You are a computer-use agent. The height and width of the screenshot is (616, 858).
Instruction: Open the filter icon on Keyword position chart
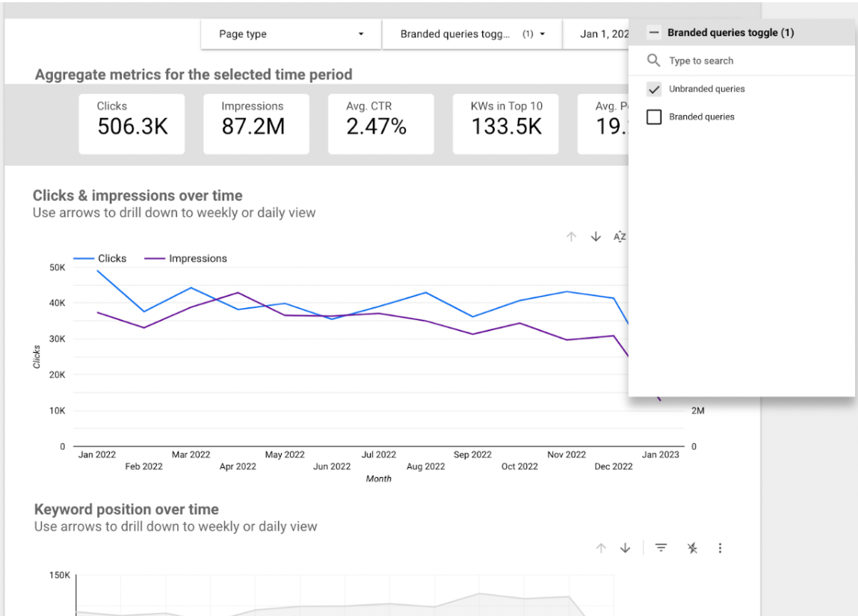tap(661, 547)
